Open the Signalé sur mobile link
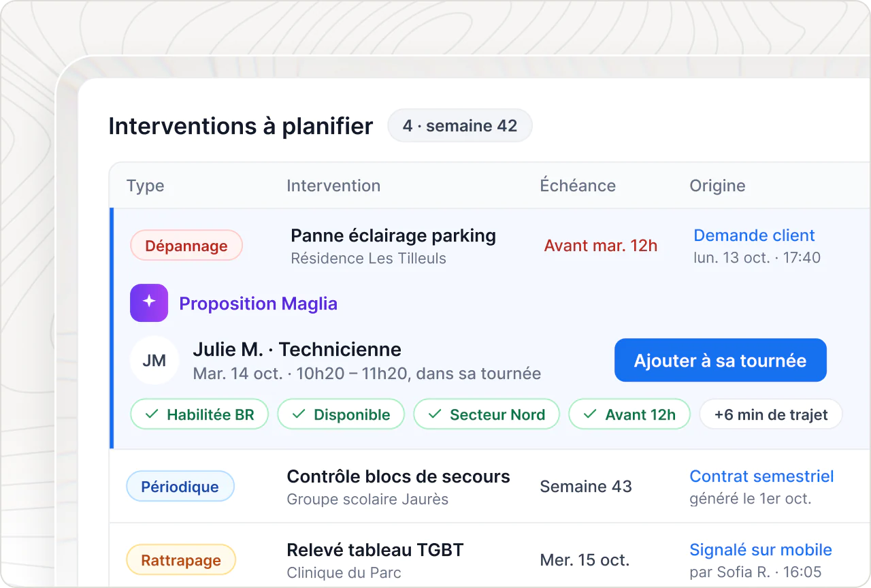This screenshot has height=588, width=871. coord(761,550)
